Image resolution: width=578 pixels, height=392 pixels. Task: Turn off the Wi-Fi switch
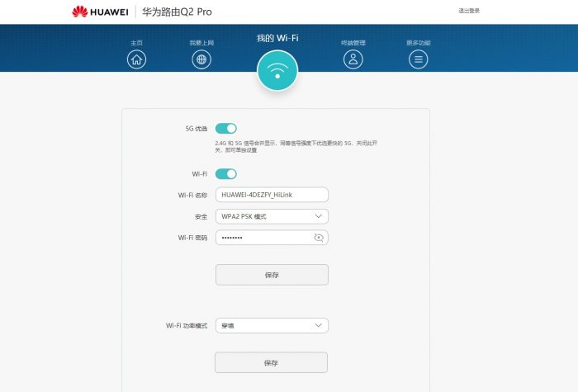tap(226, 173)
